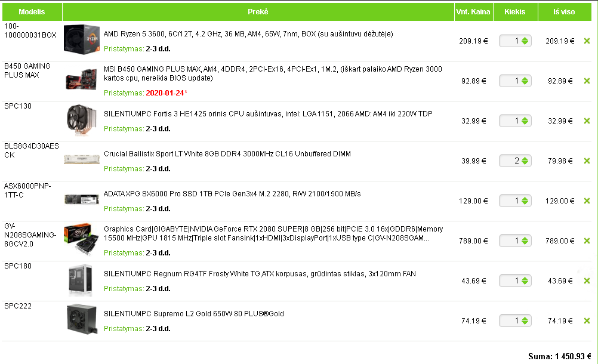Open Supremo L2 Gold PSU image
The image size is (598, 364).
(82, 319)
